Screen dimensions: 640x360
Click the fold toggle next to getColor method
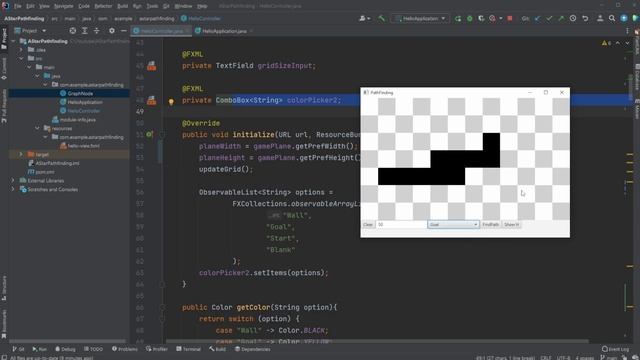(162, 307)
